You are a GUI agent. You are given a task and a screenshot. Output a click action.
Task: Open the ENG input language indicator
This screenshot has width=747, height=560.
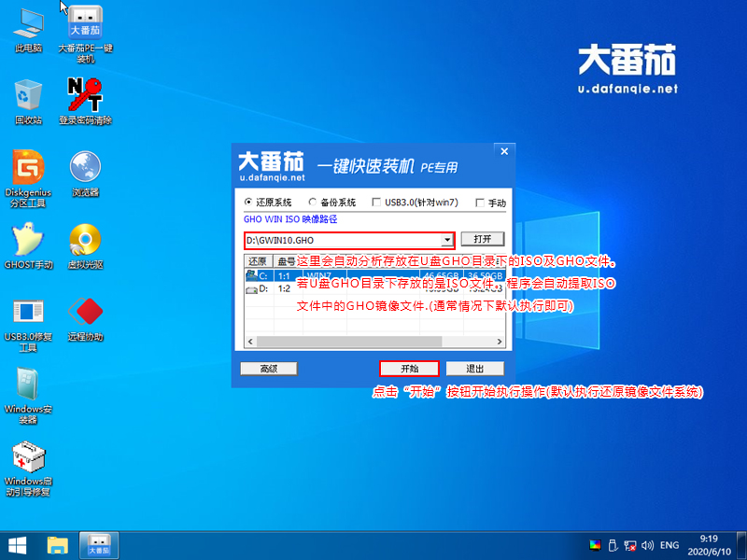point(671,545)
